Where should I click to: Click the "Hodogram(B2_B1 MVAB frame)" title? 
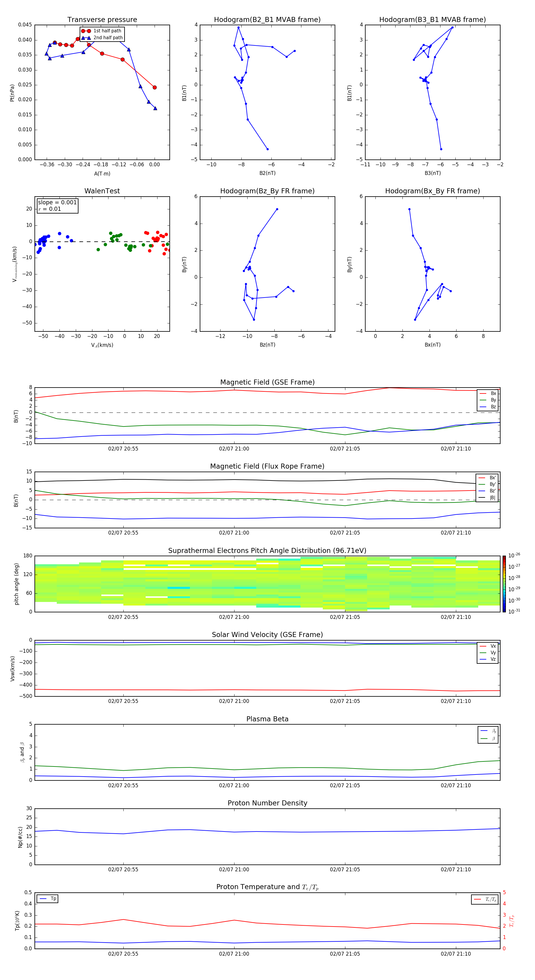click(267, 20)
